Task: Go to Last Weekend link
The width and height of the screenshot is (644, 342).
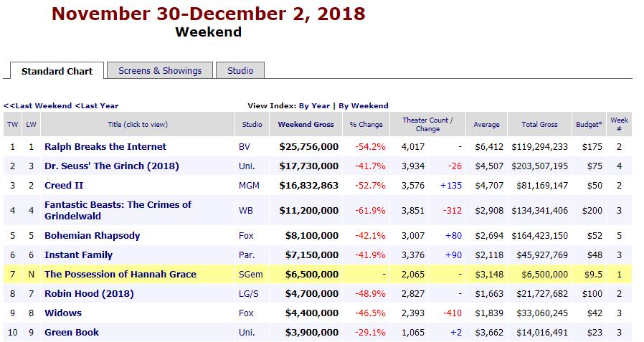Action: tap(38, 105)
